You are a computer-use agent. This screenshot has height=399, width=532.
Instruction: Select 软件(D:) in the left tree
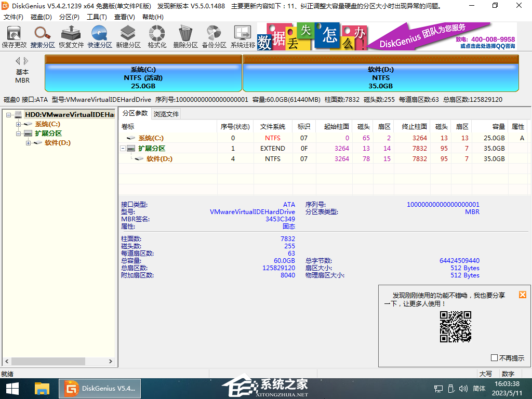click(58, 143)
